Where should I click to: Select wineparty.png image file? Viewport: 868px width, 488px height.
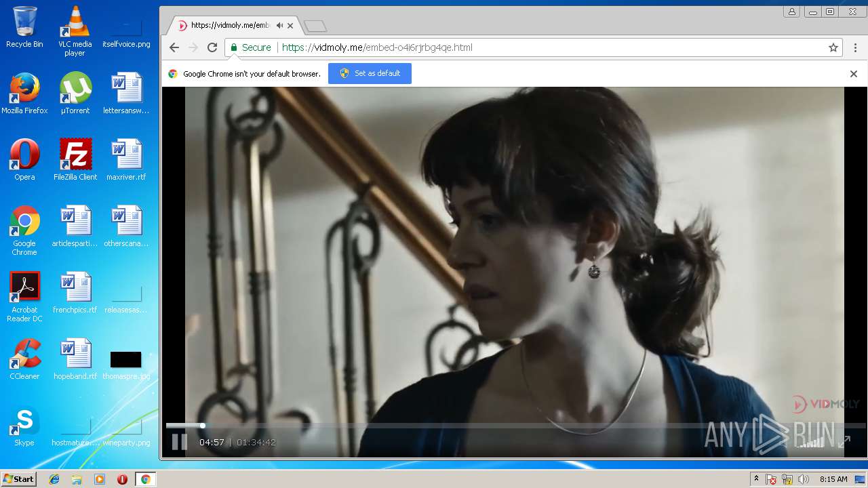(x=126, y=432)
